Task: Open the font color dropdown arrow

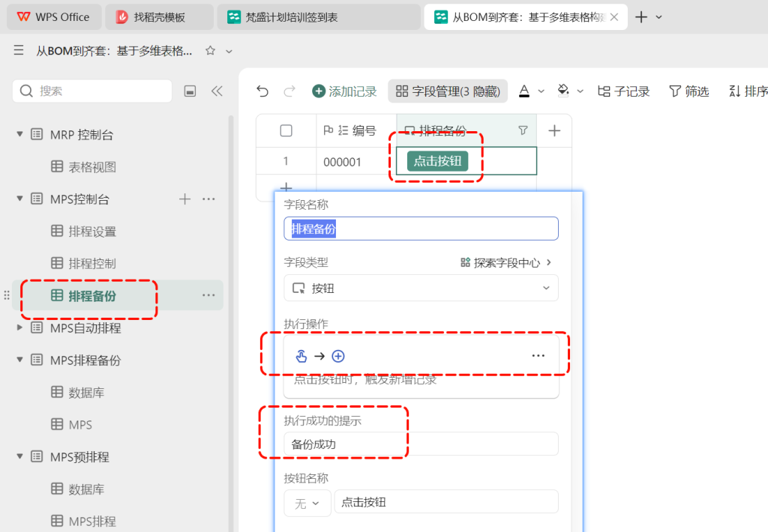Action: point(541,91)
